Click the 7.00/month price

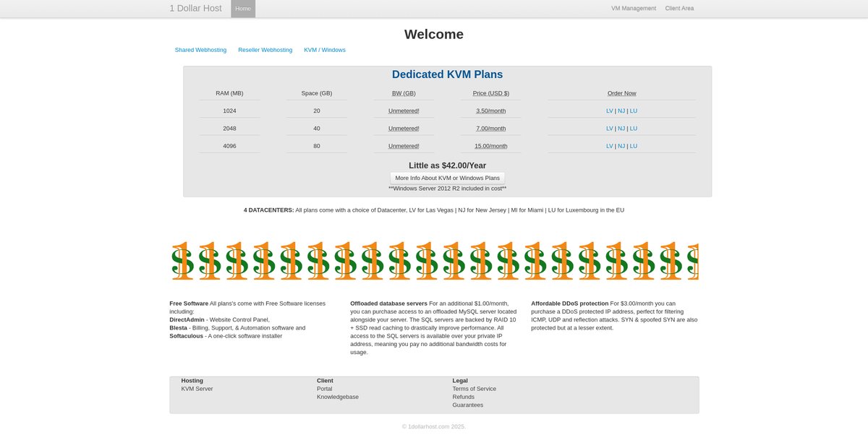[491, 128]
